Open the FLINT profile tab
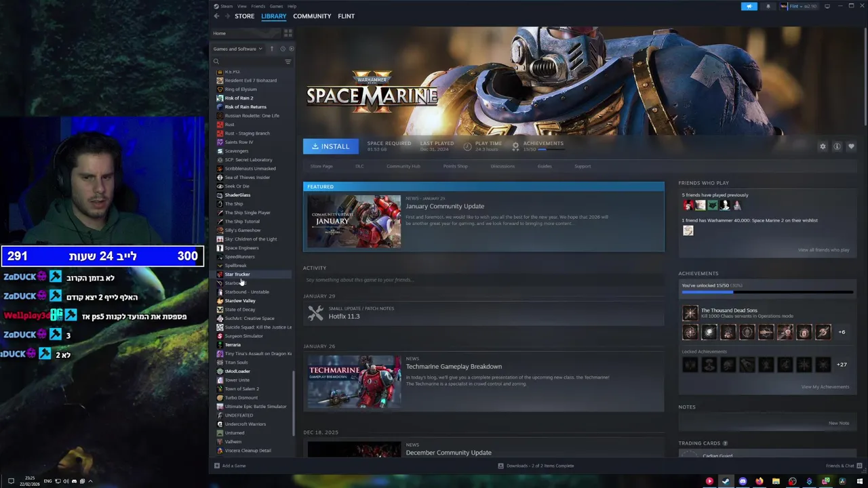The width and height of the screenshot is (868, 488). [346, 16]
